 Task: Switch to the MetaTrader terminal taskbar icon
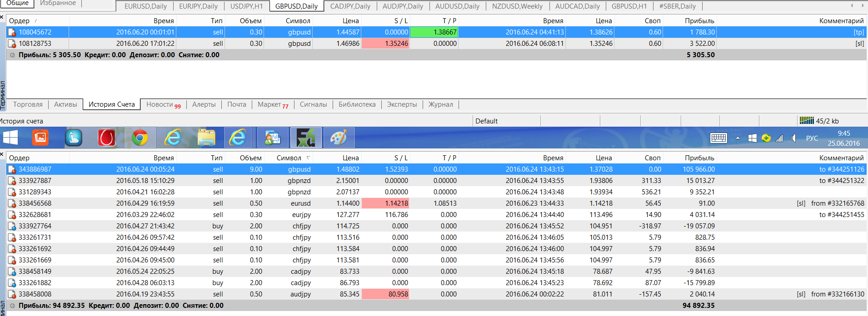[x=273, y=138]
